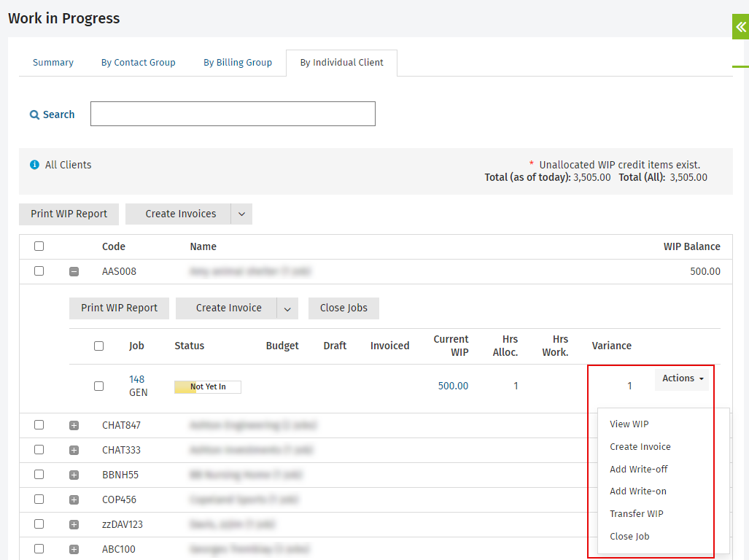Viewport: 749px width, 560px height.
Task: Open the Create Invoices dropdown arrow
Action: pyautogui.click(x=241, y=214)
